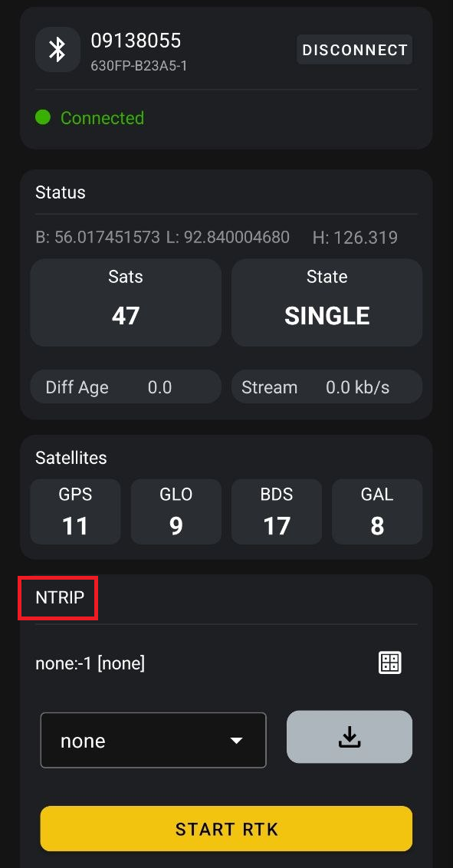
Task: Click the NTRIP section header
Action: click(60, 598)
